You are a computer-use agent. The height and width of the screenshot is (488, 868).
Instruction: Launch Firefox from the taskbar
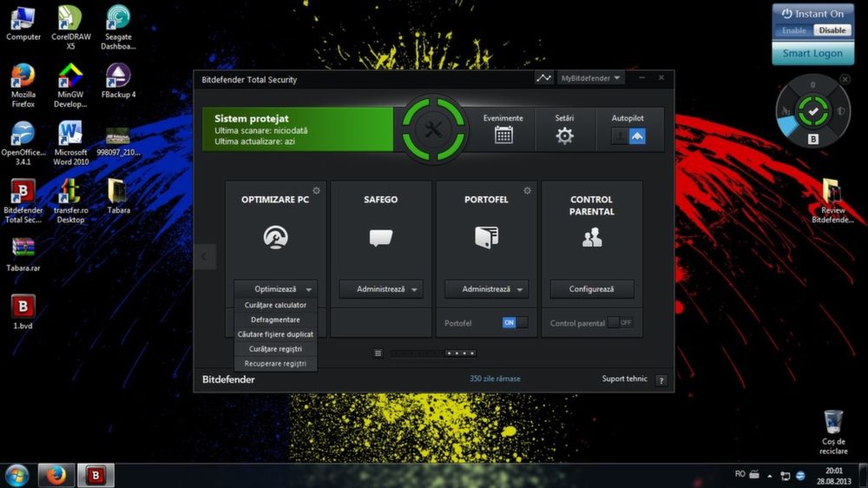click(x=56, y=475)
